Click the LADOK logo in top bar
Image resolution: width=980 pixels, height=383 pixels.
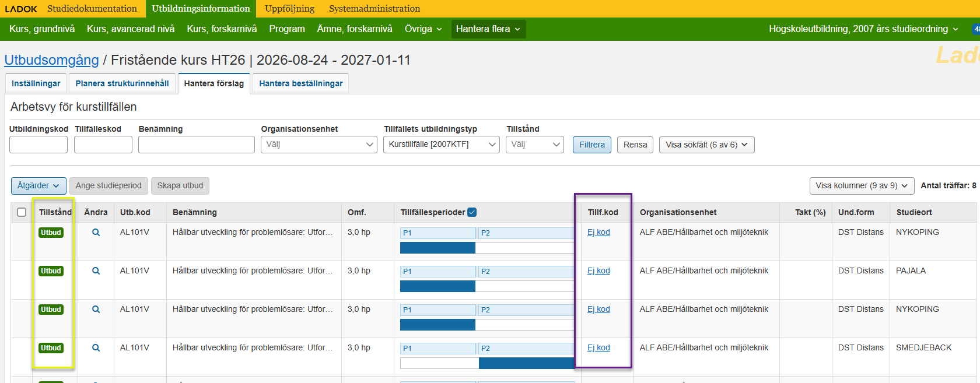(21, 9)
